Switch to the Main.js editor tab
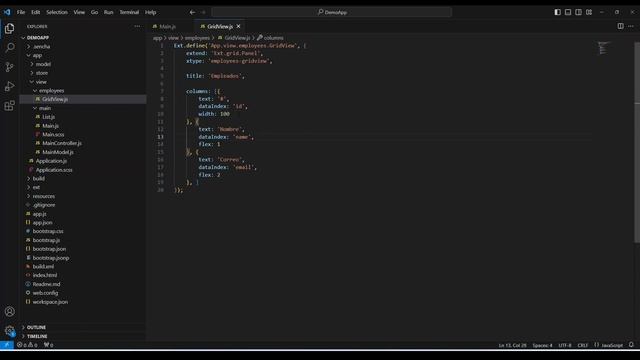This screenshot has height=360, width=640. coord(168,27)
